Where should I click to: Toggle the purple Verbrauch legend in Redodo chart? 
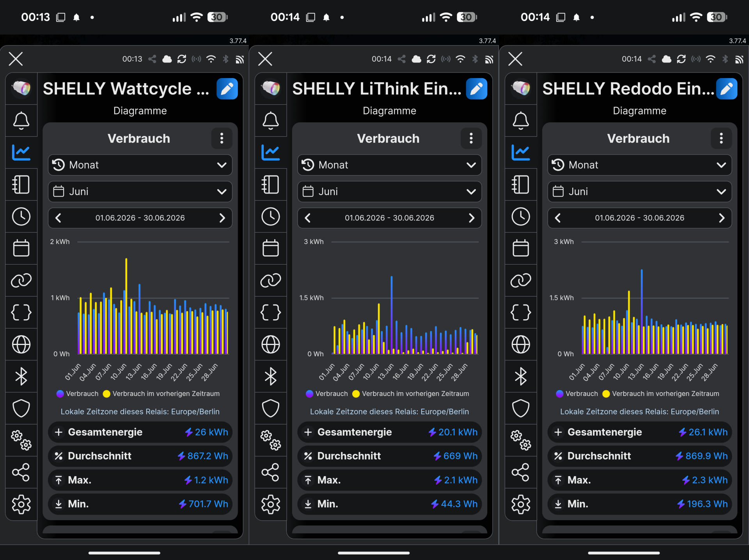(577, 394)
